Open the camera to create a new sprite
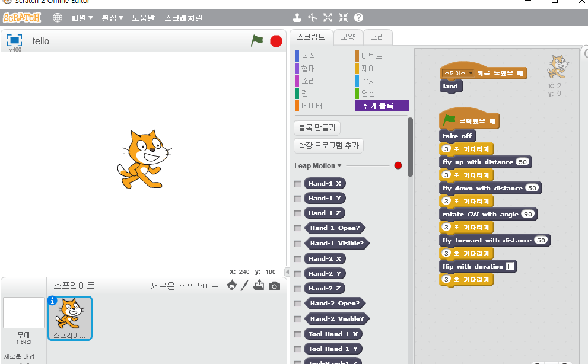Viewport: 588px width, 364px height. tap(275, 285)
